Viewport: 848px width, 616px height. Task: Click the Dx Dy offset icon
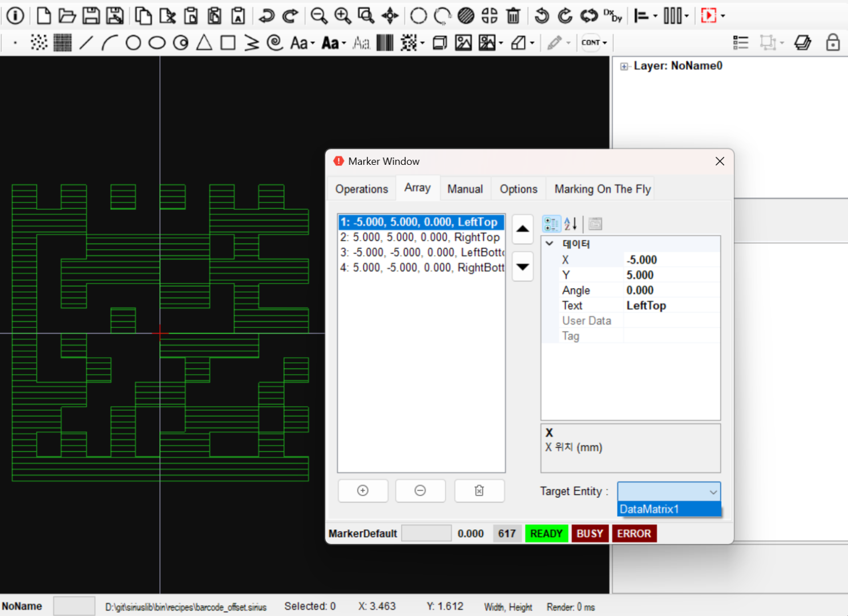[x=613, y=15]
